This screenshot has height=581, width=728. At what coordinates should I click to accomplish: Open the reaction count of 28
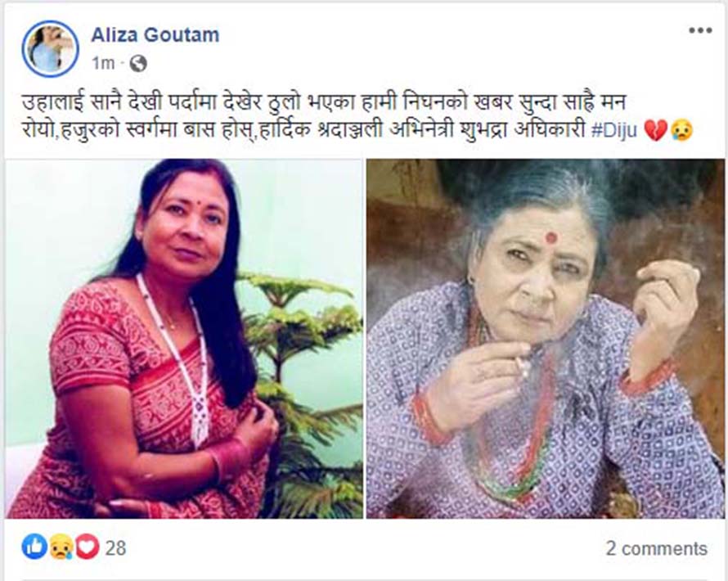[115, 548]
